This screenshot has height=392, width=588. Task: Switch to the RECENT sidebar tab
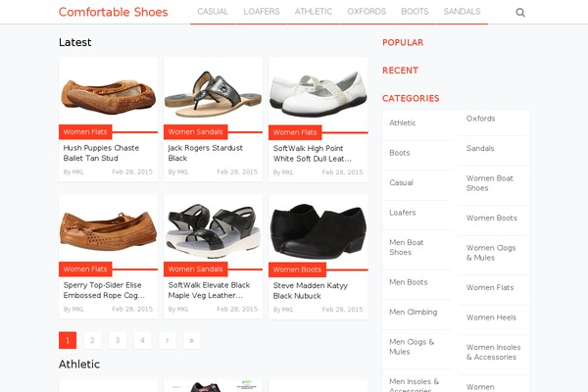click(x=400, y=71)
